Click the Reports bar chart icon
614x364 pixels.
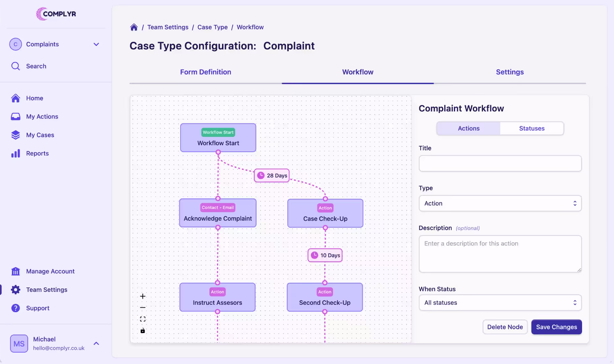click(x=15, y=153)
